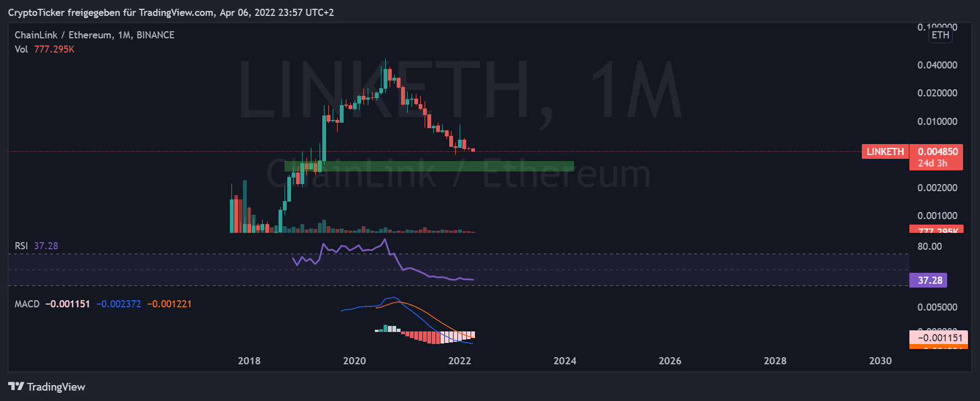
Task: Click the CryptoTicker TradingView.com header text
Action: (x=171, y=13)
